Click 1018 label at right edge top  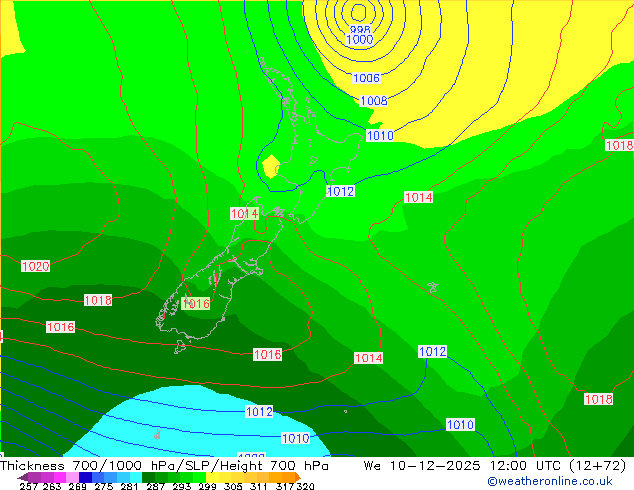619,145
